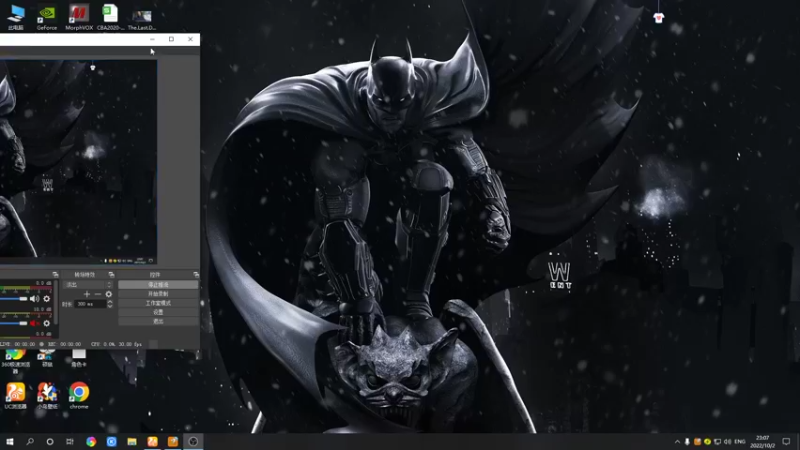Open the volume tray icon
800x450 pixels.
click(x=728, y=442)
